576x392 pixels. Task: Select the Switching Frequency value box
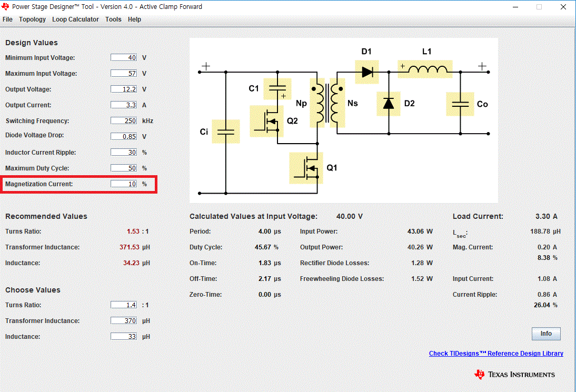124,120
